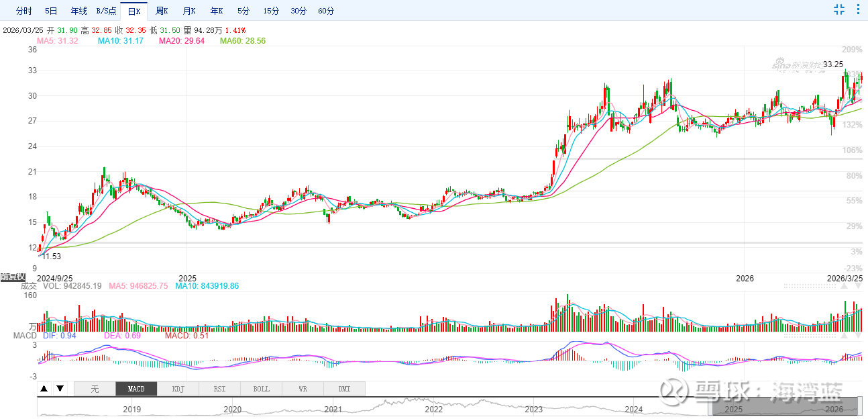Click year 2022 on the overview timeline
The height and width of the screenshot is (419, 868).
(x=433, y=409)
